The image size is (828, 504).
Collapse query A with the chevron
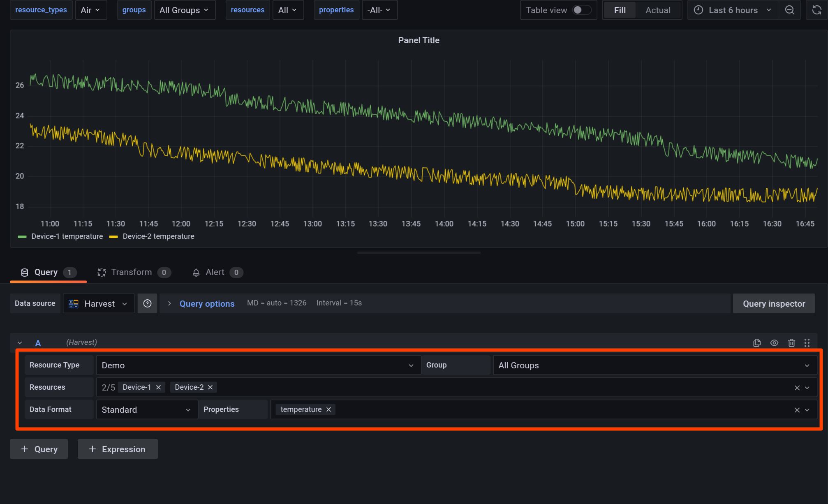pyautogui.click(x=19, y=342)
